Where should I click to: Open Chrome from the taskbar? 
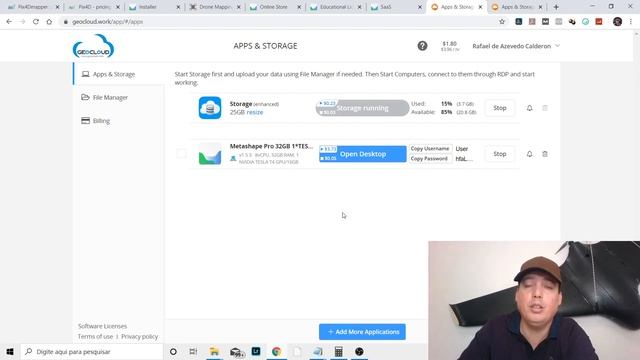(276, 351)
